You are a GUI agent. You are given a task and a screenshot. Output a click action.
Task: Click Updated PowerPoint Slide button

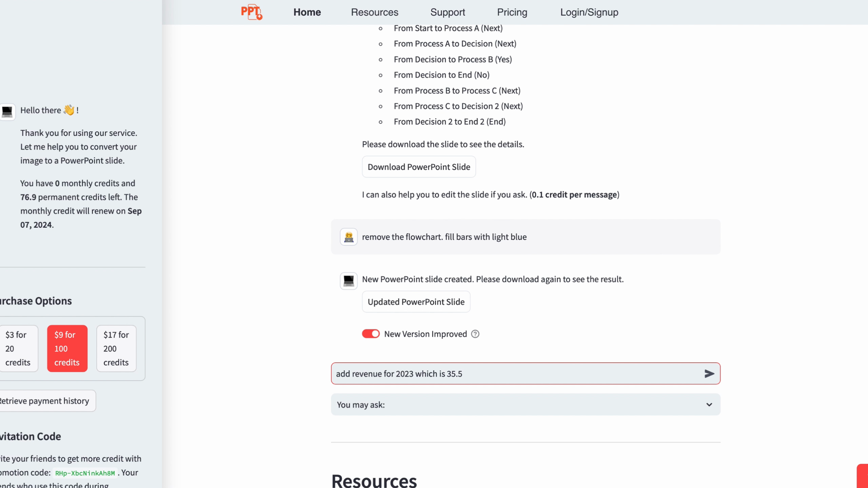[416, 302]
